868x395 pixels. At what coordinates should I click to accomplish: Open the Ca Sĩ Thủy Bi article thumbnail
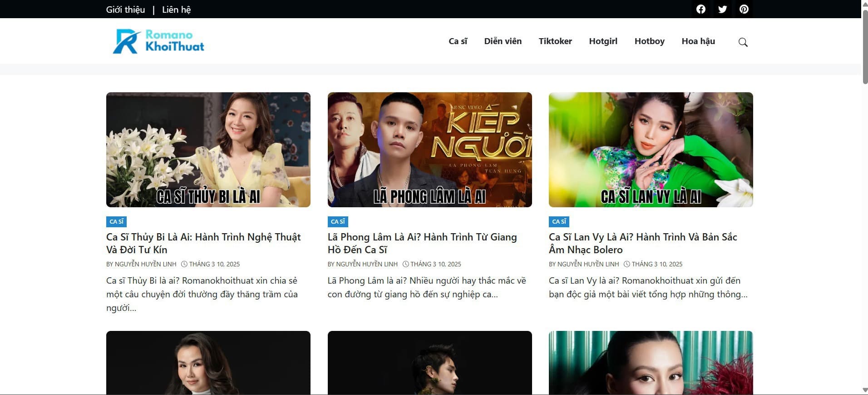click(208, 150)
